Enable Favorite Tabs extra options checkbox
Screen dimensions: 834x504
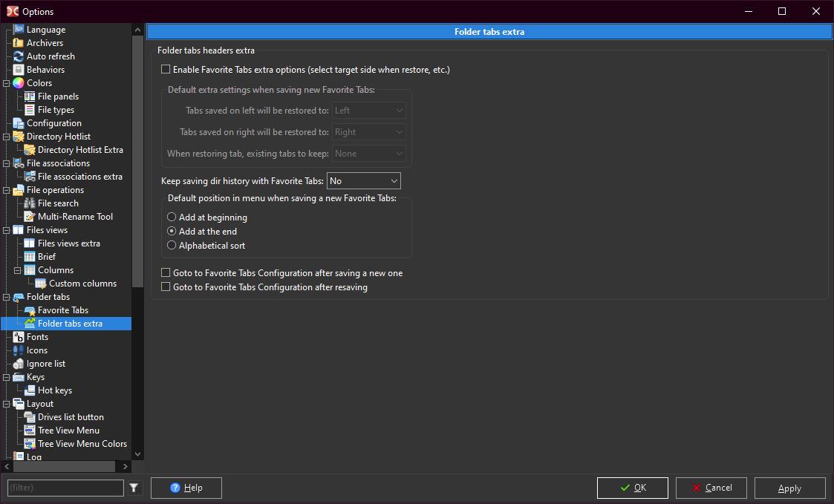[x=166, y=70]
